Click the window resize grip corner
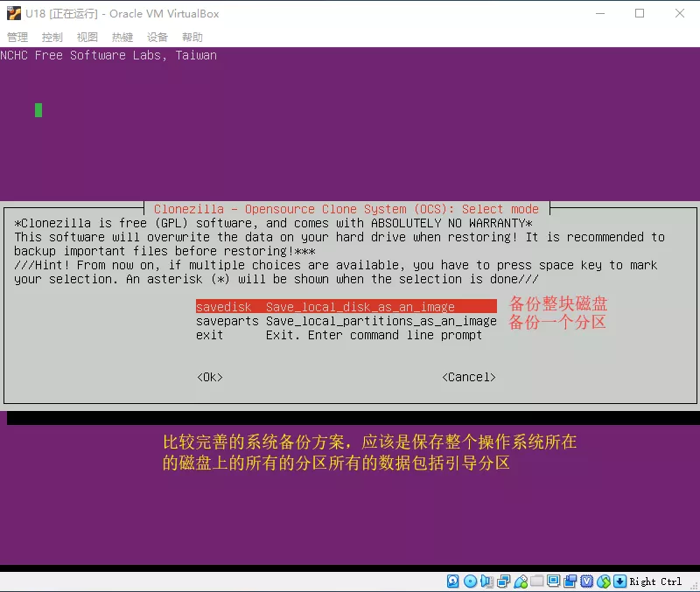This screenshot has height=592, width=700. point(694,586)
